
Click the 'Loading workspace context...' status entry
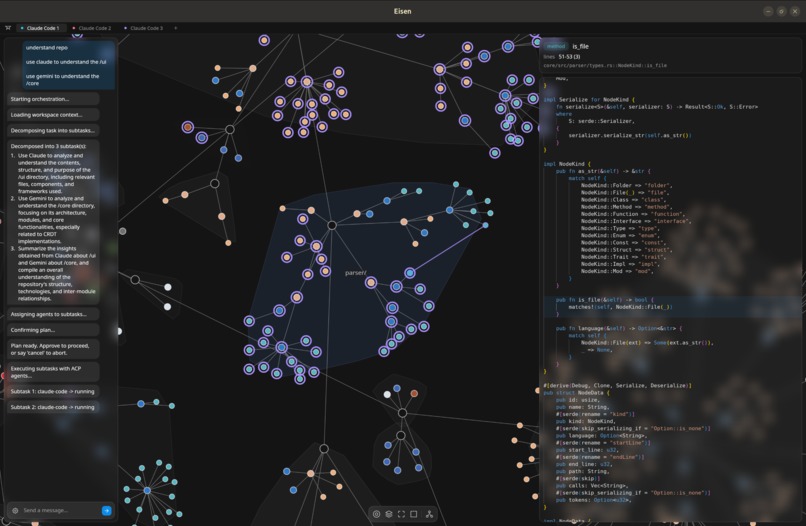pyautogui.click(x=53, y=115)
